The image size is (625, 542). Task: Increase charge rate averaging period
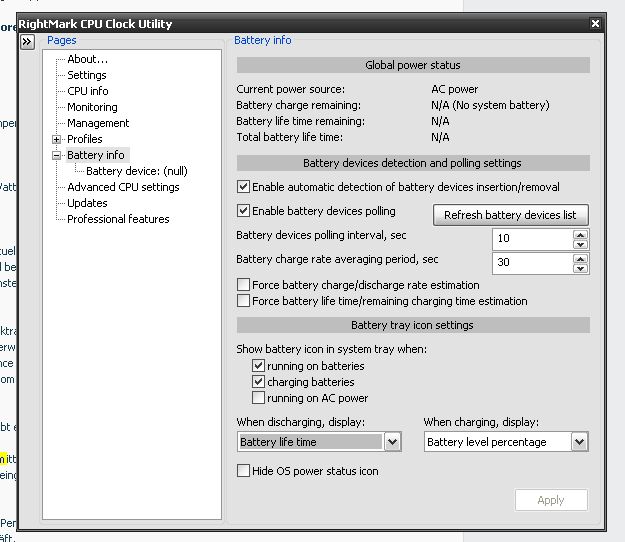pos(580,259)
